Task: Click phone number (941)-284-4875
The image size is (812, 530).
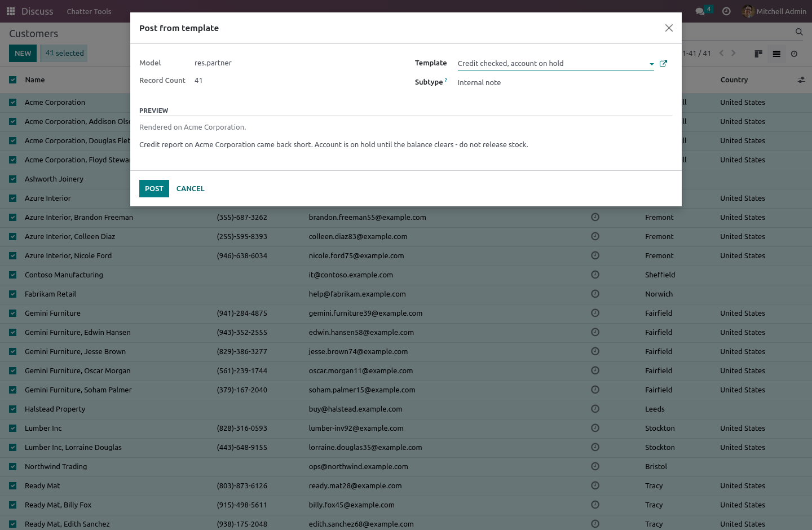Action: click(242, 313)
